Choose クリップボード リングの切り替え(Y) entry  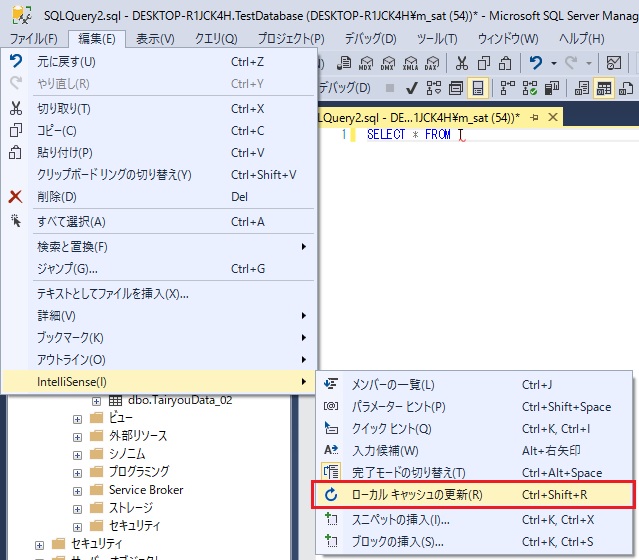point(159,175)
